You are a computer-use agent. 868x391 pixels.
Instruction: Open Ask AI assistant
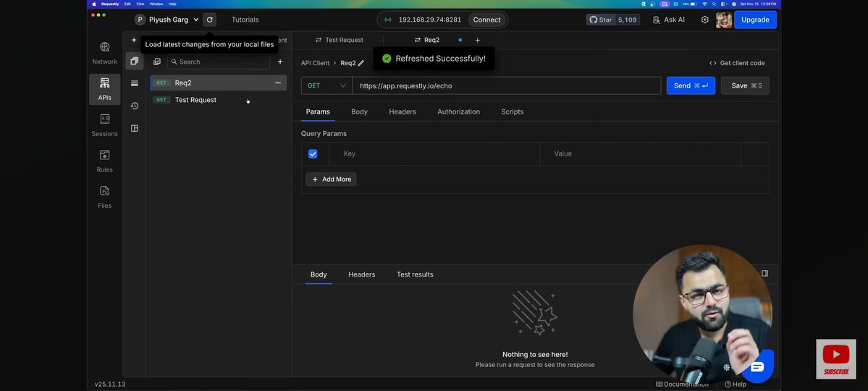669,20
